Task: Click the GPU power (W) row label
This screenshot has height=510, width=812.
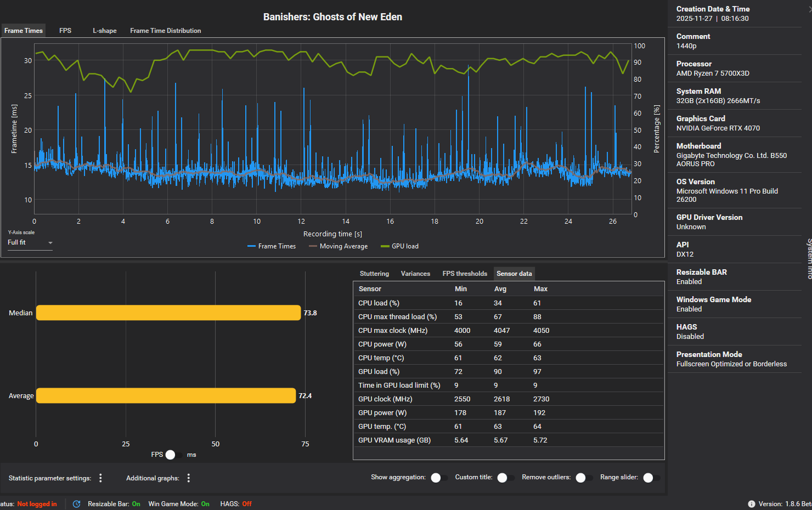Action: point(383,412)
